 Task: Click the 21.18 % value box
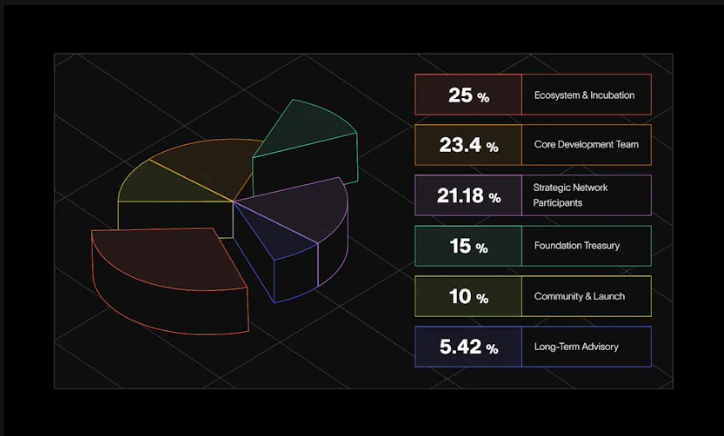(x=468, y=195)
